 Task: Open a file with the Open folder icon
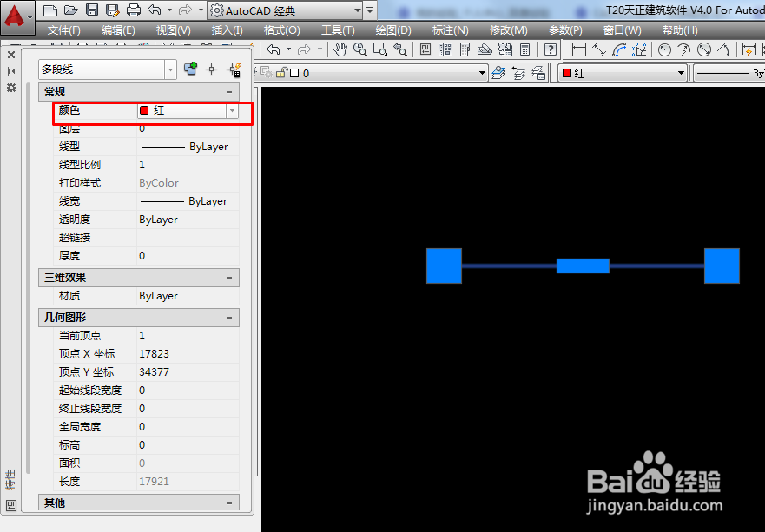(71, 10)
